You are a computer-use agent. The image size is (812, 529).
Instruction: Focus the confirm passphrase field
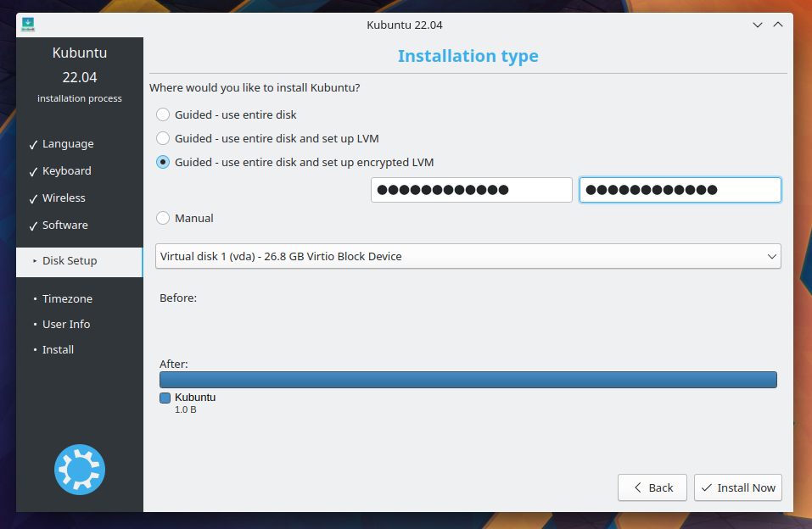(680, 190)
